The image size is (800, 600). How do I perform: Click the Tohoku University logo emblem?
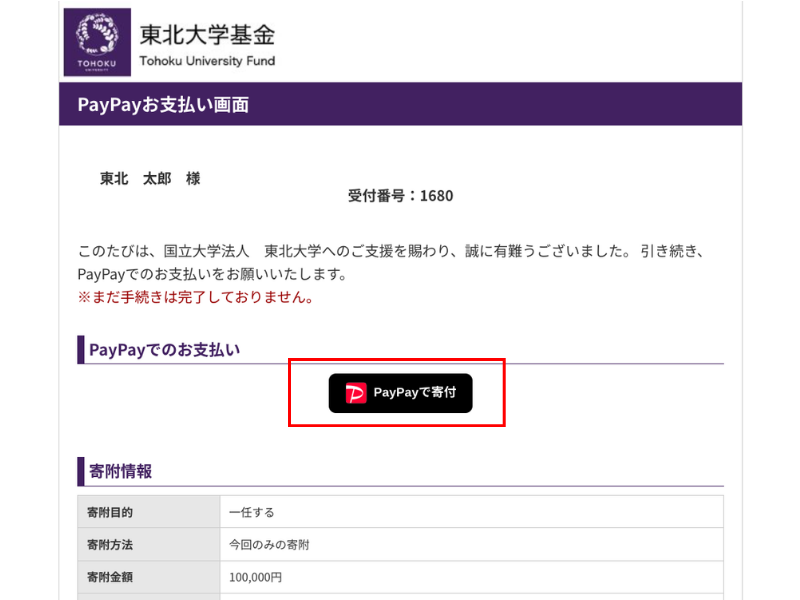(97, 42)
